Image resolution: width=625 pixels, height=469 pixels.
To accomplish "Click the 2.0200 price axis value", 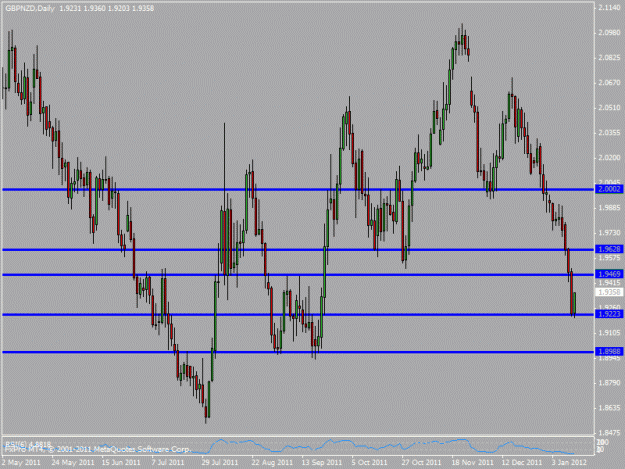I will tap(609, 158).
